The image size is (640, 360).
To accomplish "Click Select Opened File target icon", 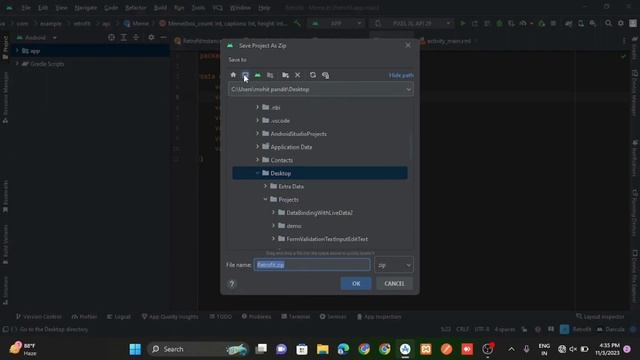I will point(111,38).
